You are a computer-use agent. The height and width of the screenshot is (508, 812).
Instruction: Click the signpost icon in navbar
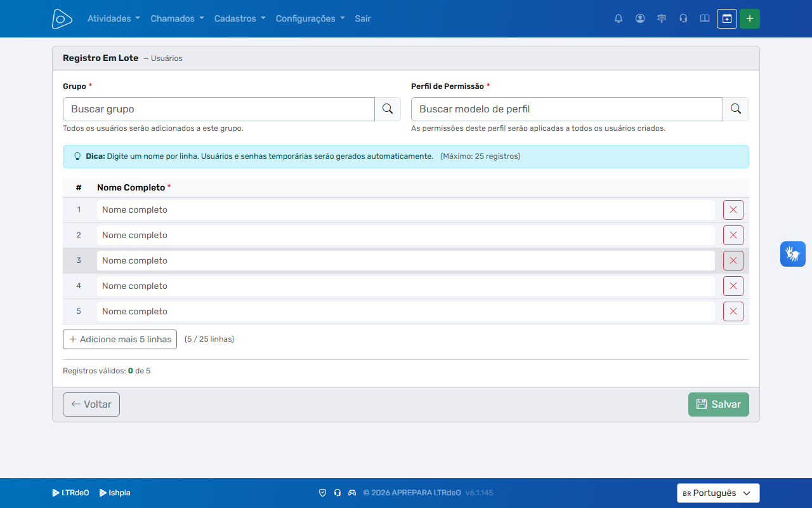pyautogui.click(x=662, y=18)
